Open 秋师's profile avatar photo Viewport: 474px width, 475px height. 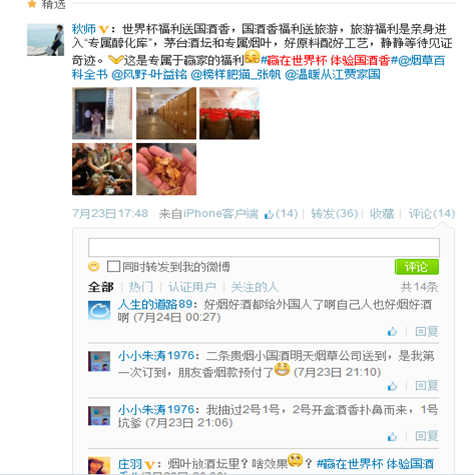coord(45,40)
